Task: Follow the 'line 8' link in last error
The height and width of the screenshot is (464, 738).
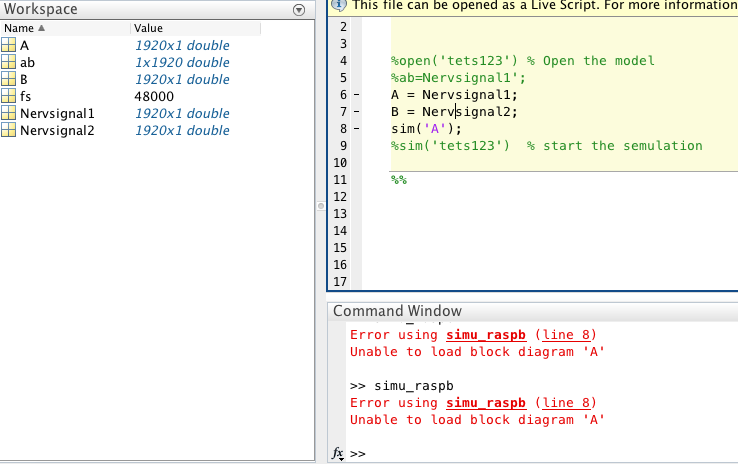Action: point(569,403)
